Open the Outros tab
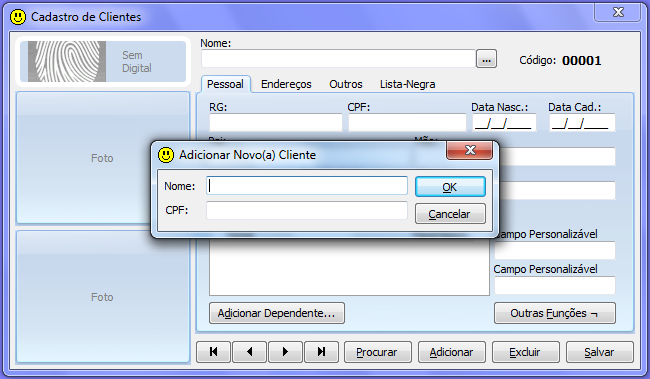 pos(346,84)
